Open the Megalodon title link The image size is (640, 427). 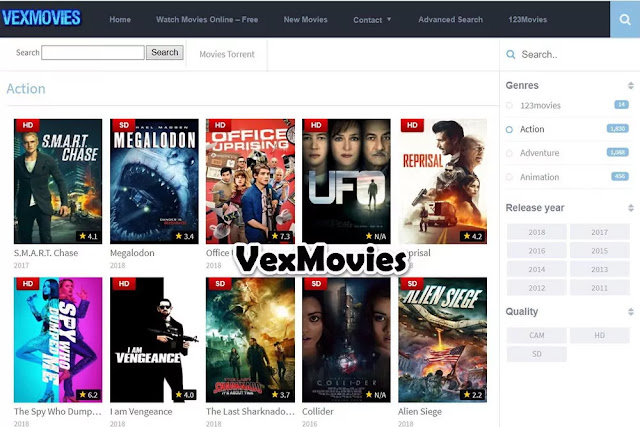[132, 253]
